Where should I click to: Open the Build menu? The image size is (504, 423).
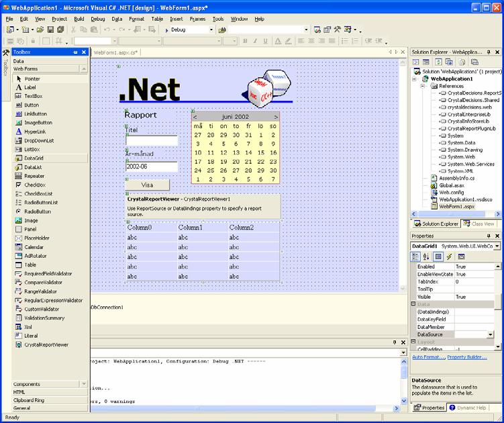click(x=79, y=19)
